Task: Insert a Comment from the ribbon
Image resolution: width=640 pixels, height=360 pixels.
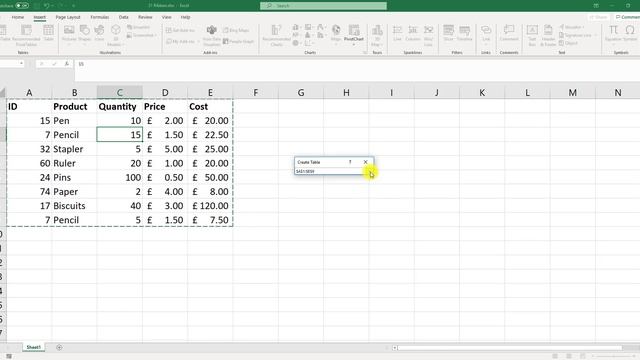Action: [509, 33]
